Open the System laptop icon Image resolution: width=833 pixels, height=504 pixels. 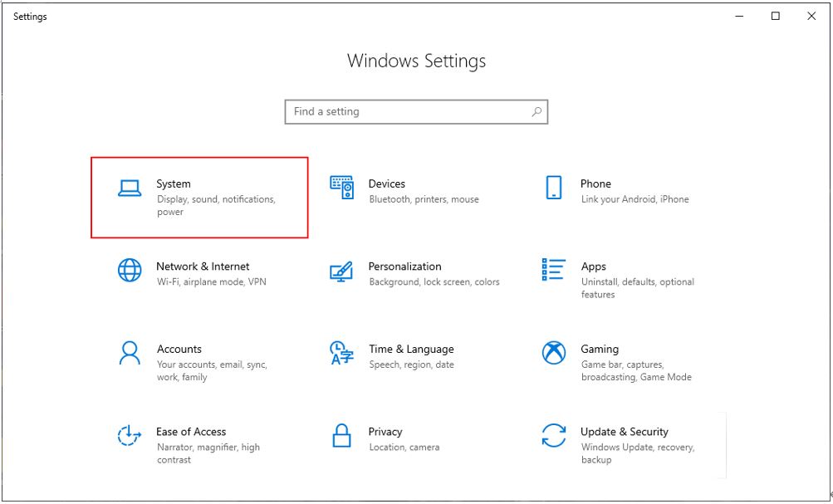130,188
